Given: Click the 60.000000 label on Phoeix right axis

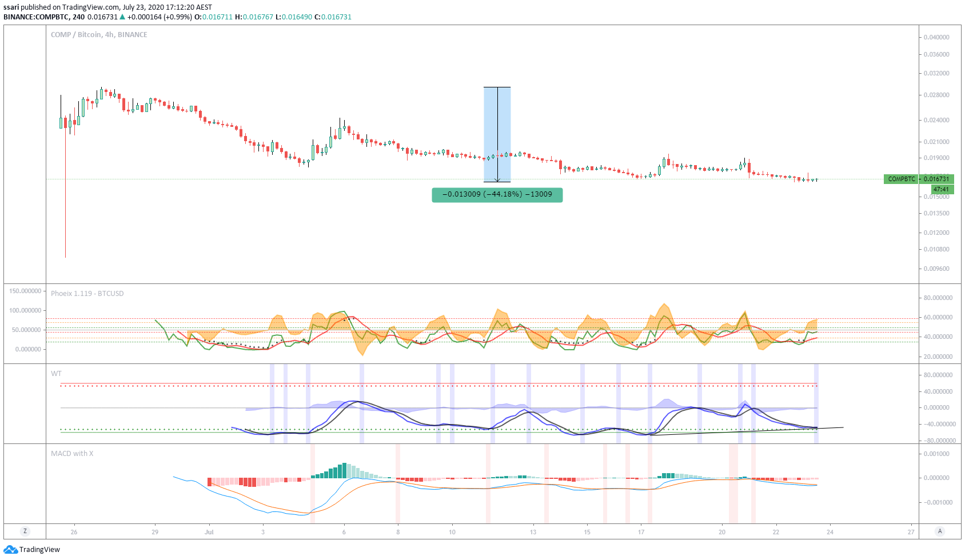Looking at the screenshot, I should [938, 318].
